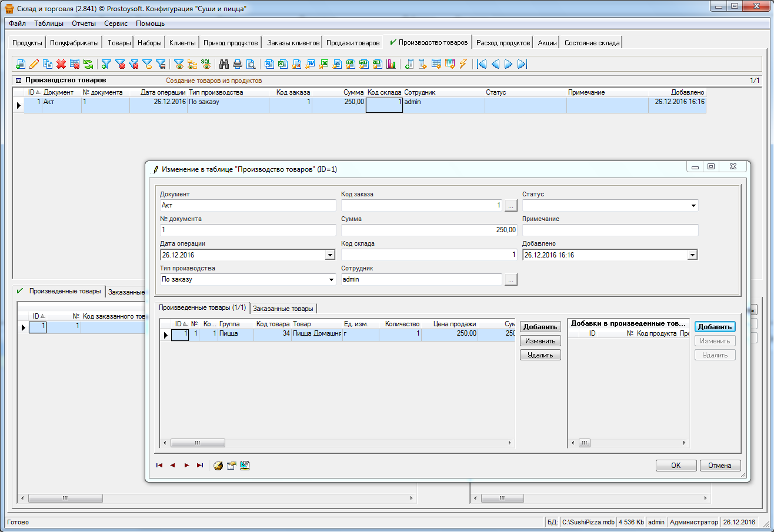
Task: Switch to the Заказанные товары tab in dialog
Action: click(283, 309)
